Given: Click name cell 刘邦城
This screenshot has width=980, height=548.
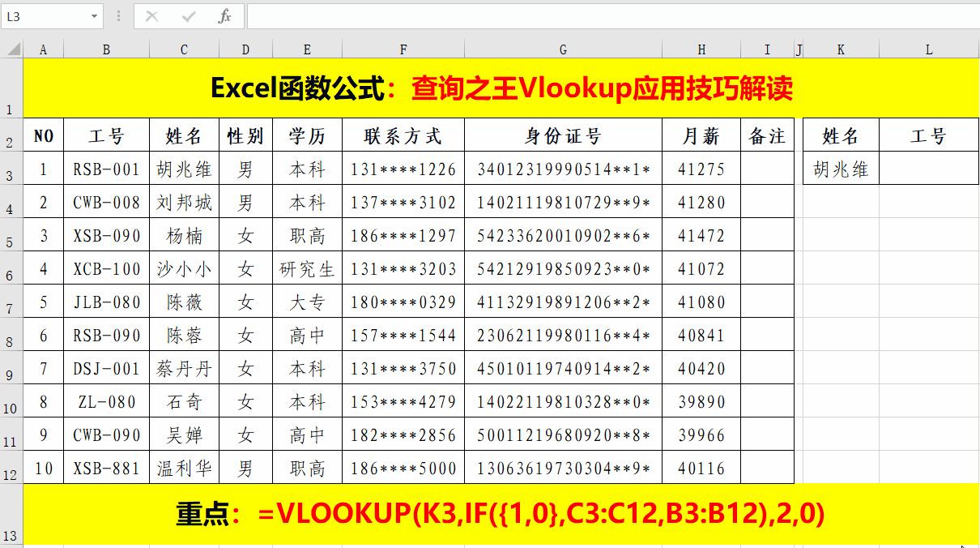Looking at the screenshot, I should point(185,202).
